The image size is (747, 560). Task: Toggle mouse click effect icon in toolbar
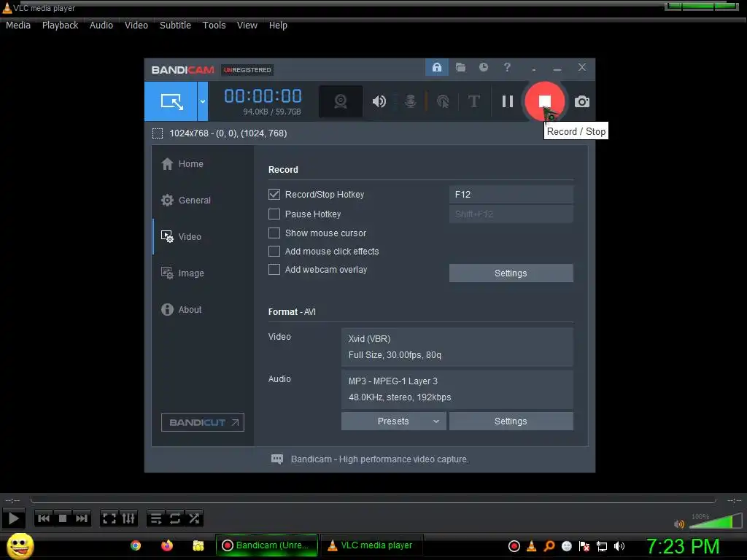point(443,101)
